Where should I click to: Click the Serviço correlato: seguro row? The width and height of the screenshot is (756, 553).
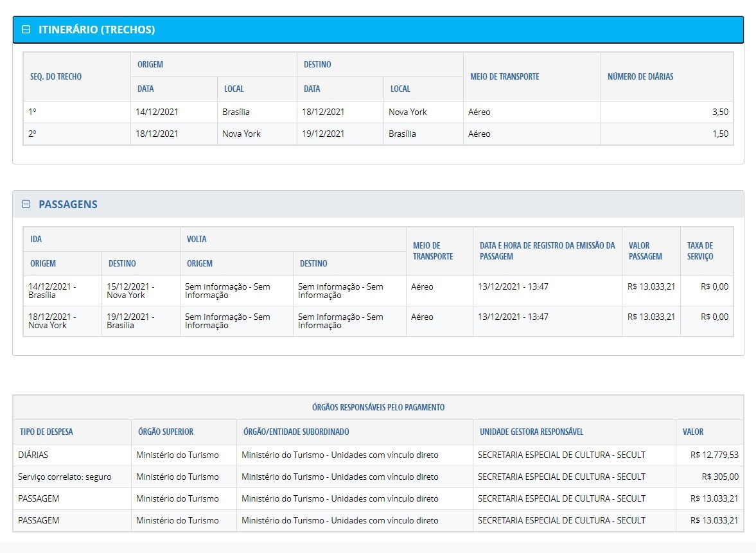point(64,477)
